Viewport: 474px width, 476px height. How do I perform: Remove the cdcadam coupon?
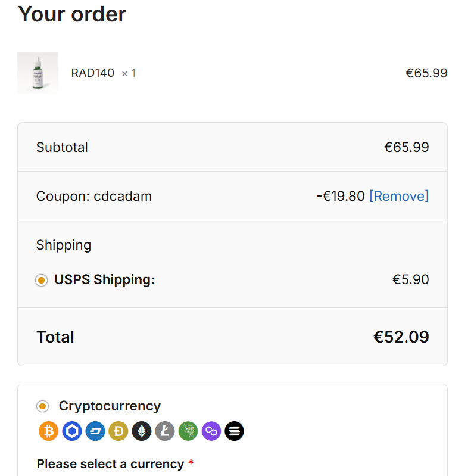399,196
